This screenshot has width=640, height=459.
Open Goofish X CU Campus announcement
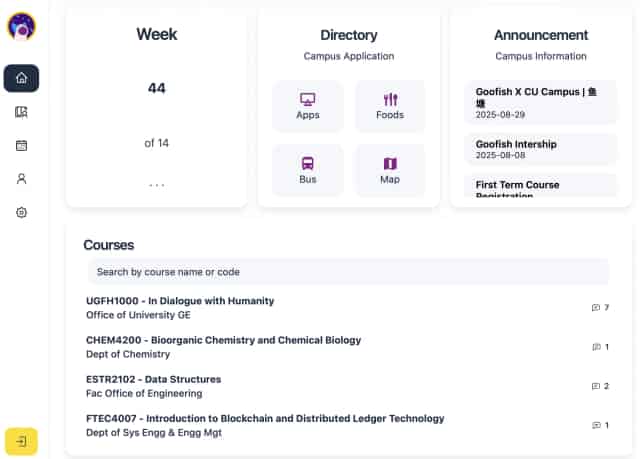click(x=541, y=102)
